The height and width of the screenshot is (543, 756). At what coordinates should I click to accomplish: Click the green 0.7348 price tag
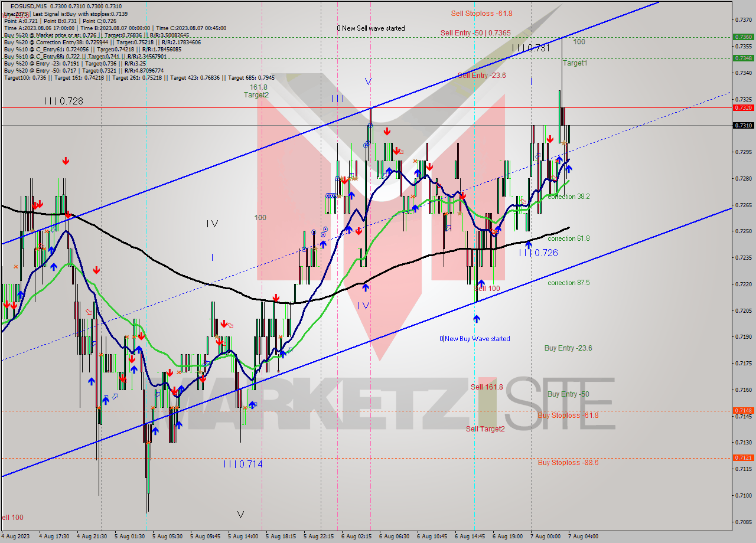(743, 58)
